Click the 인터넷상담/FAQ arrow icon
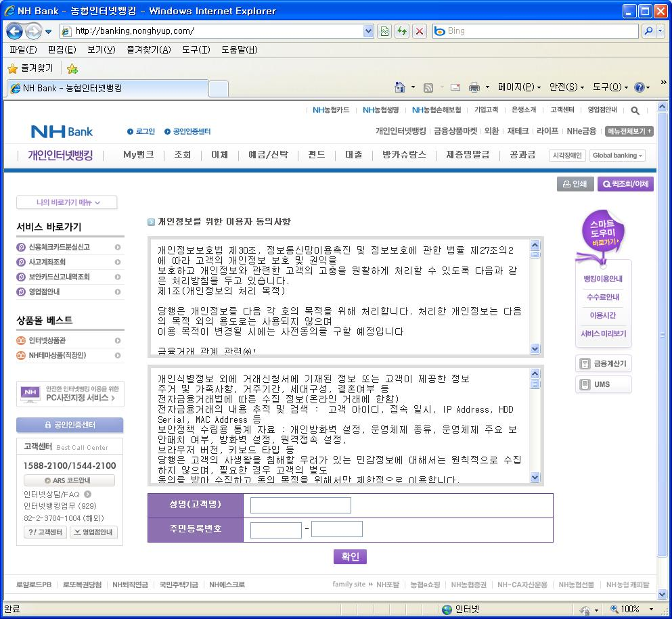672x619 pixels. (x=87, y=494)
